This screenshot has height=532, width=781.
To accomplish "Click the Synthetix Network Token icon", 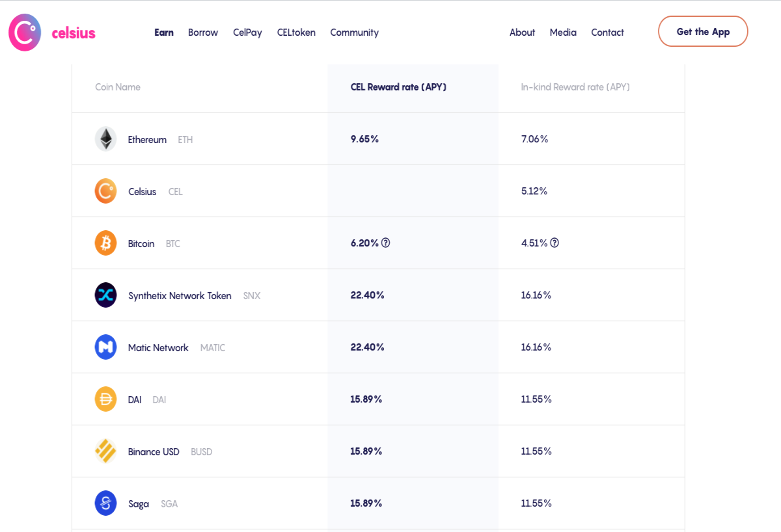I will point(105,295).
